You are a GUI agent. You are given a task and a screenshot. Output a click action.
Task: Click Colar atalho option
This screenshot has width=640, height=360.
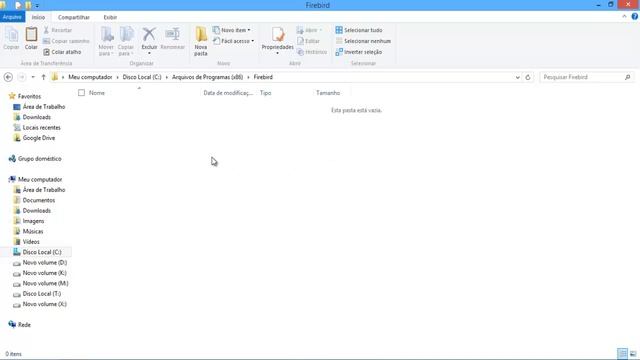pos(62,52)
